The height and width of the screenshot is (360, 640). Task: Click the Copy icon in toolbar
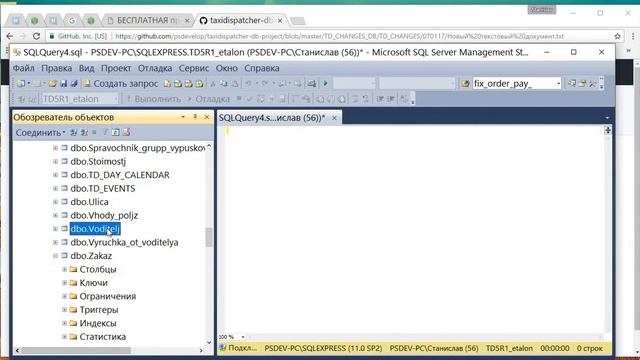click(224, 84)
